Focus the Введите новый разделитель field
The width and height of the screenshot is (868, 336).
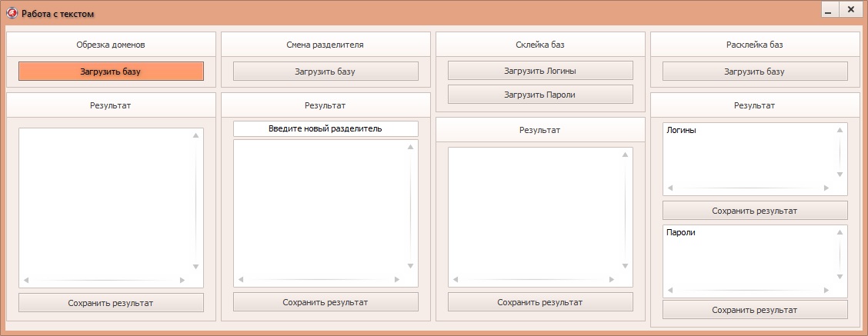click(325, 128)
